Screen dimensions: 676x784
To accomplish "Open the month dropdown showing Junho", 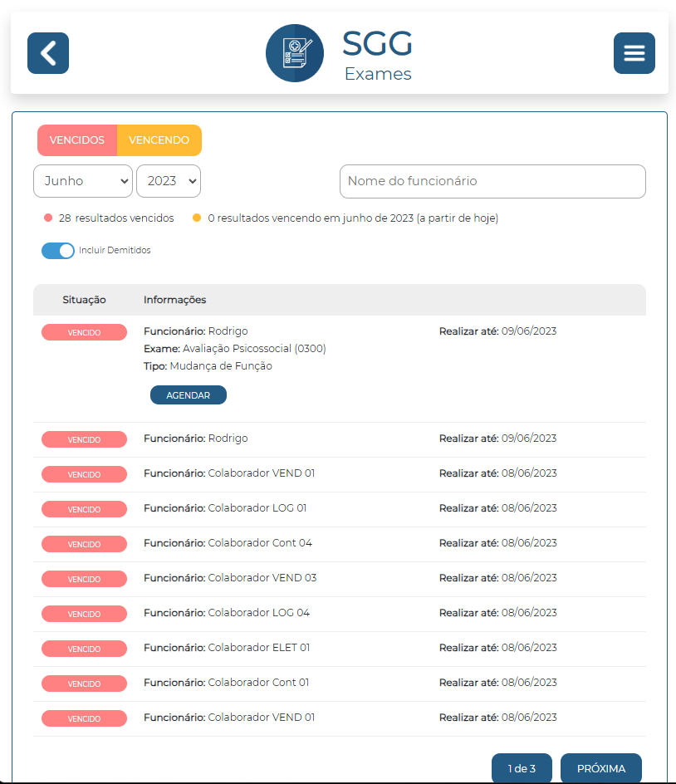I will [x=83, y=181].
